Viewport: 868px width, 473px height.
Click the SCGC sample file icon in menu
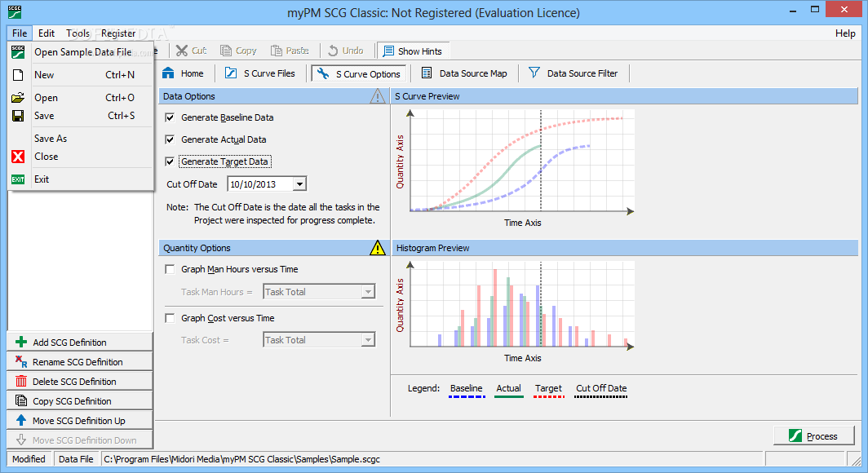pyautogui.click(x=18, y=52)
